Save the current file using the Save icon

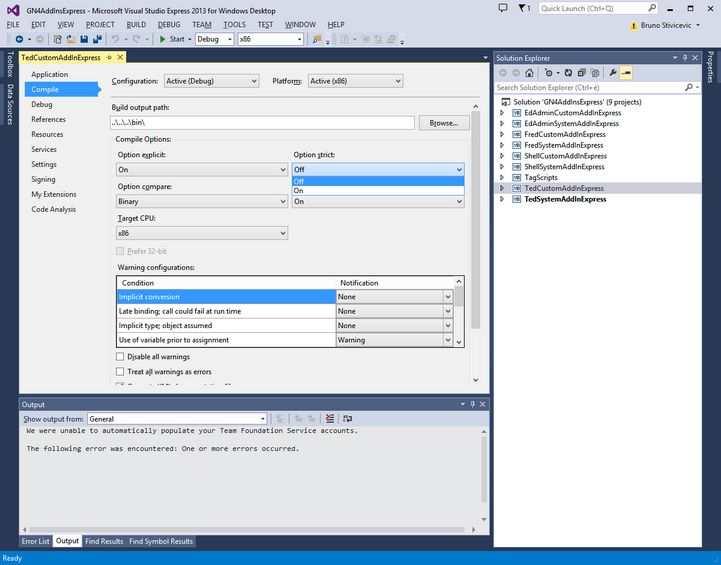[84, 40]
